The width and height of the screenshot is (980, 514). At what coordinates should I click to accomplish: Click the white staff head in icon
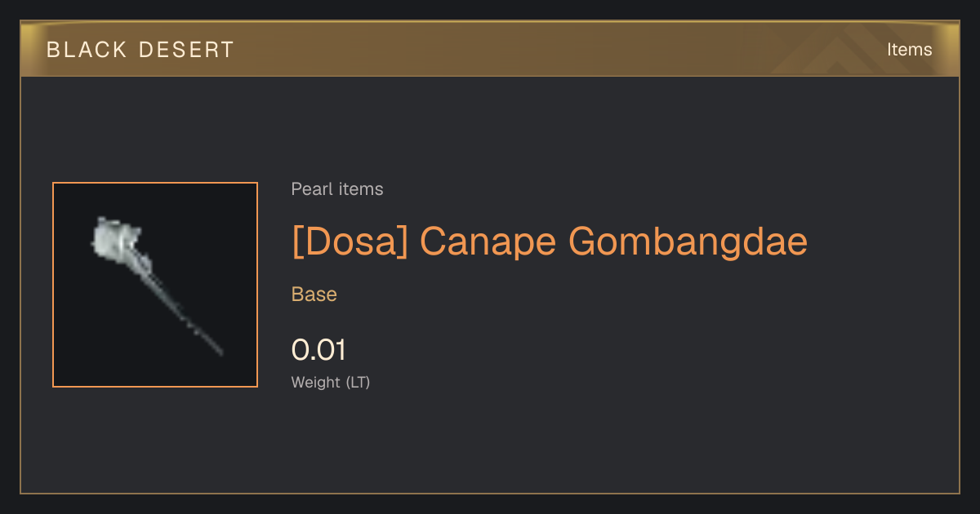click(x=114, y=239)
